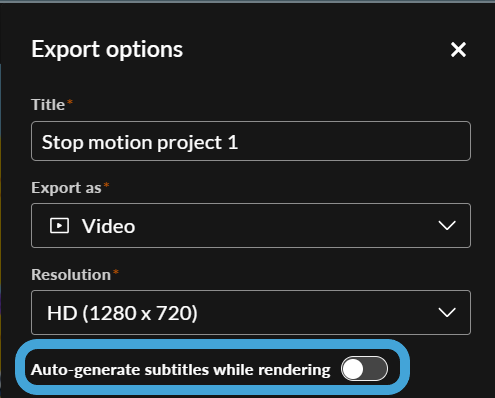Click the Title field label
Image resolution: width=495 pixels, height=398 pixels.
point(48,105)
